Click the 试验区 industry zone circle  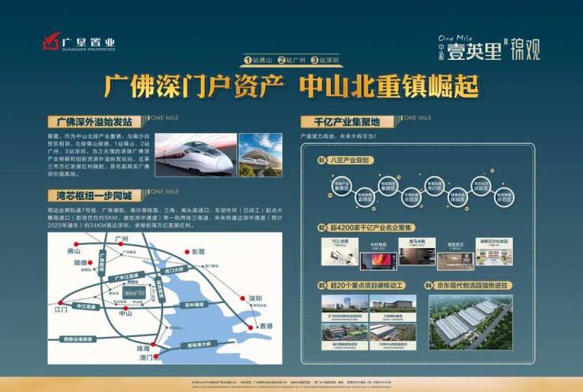pos(481,186)
